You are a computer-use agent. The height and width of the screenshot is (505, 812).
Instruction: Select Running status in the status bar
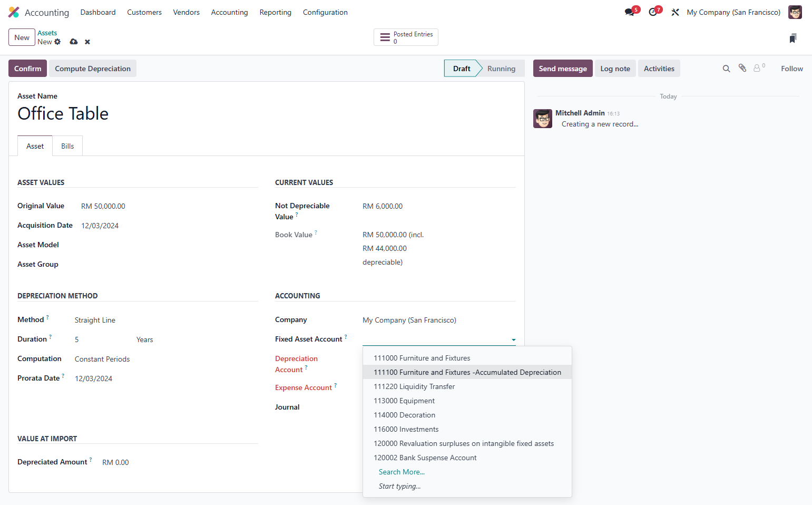pyautogui.click(x=501, y=69)
